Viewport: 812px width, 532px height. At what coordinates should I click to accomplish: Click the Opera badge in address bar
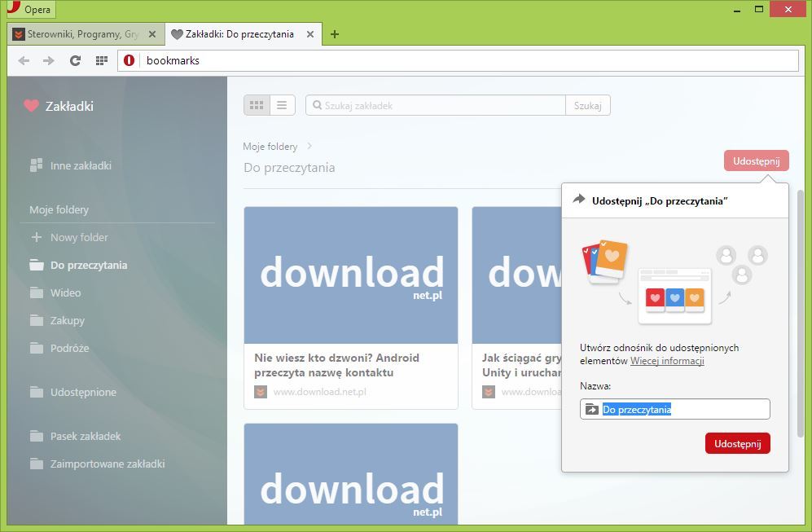129,60
